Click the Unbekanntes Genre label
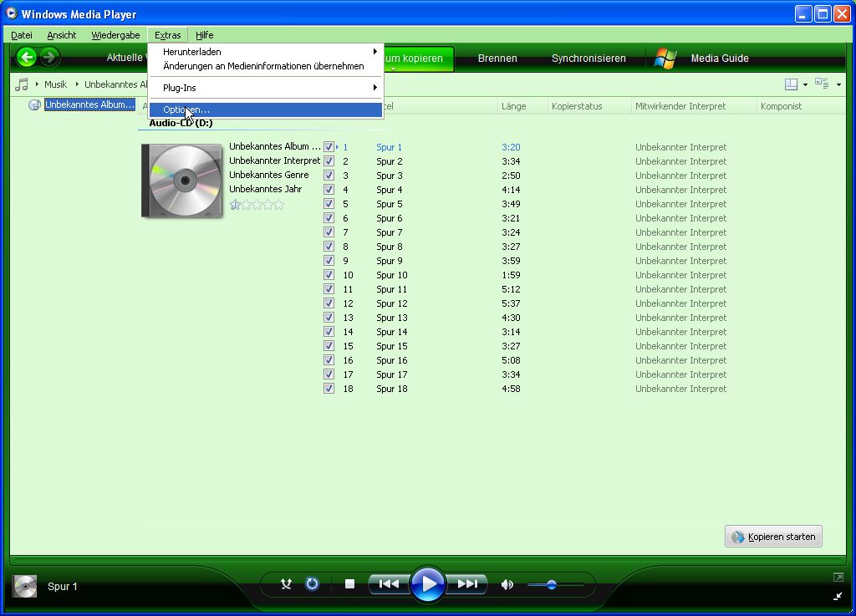Viewport: 856px width, 616px height. (268, 176)
